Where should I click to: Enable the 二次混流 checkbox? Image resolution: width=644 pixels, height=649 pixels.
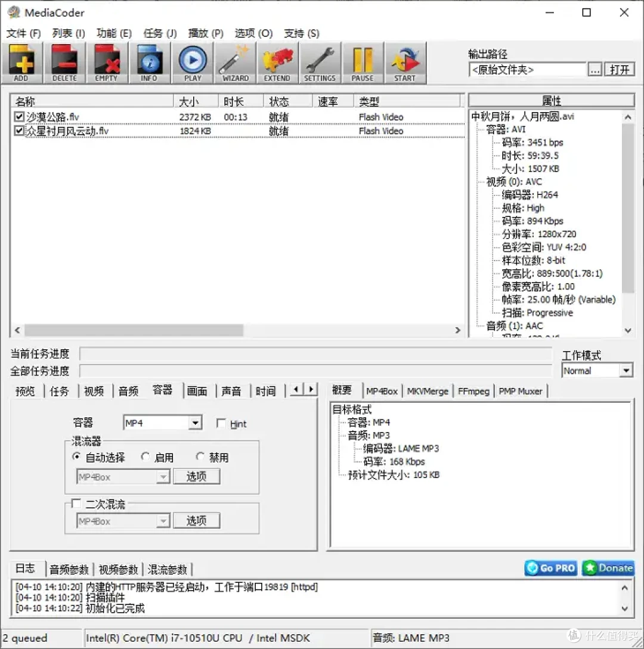tap(76, 504)
